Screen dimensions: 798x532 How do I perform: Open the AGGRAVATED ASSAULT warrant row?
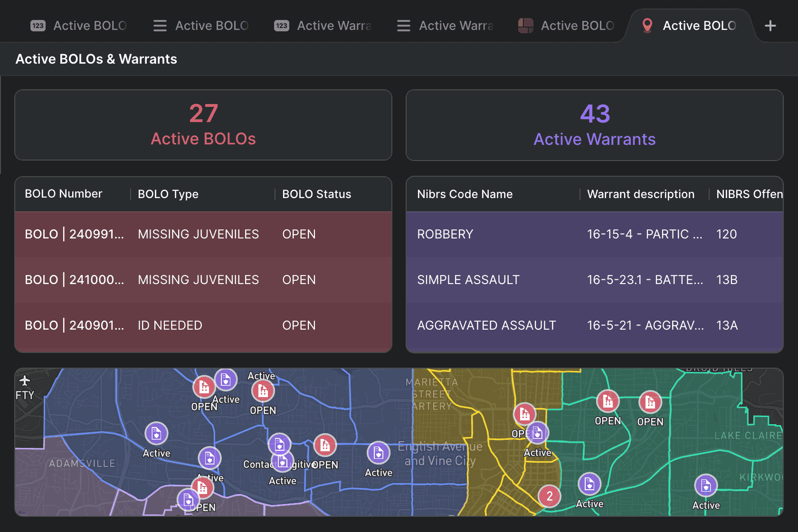pyautogui.click(x=594, y=325)
